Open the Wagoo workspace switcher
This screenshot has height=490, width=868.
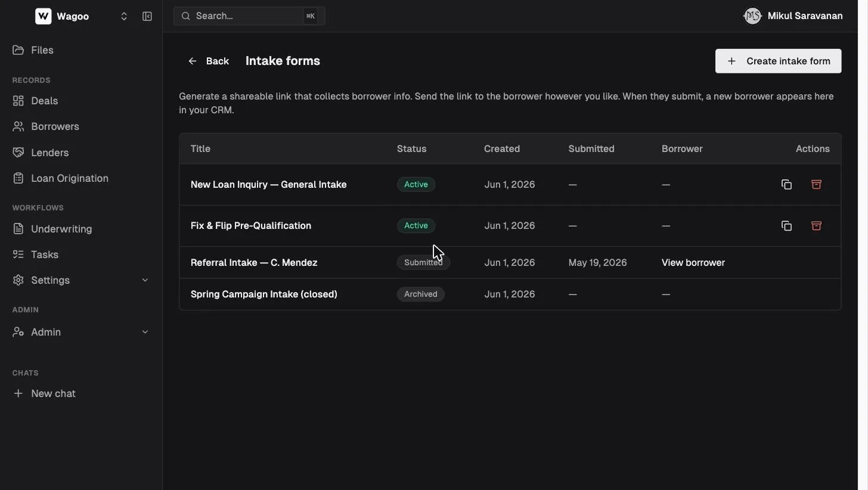[124, 16]
